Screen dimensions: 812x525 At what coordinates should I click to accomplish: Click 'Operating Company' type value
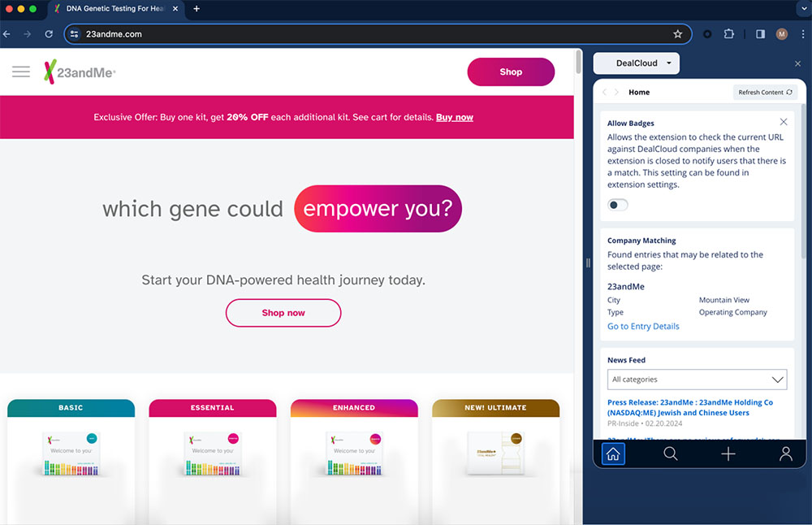(x=732, y=313)
